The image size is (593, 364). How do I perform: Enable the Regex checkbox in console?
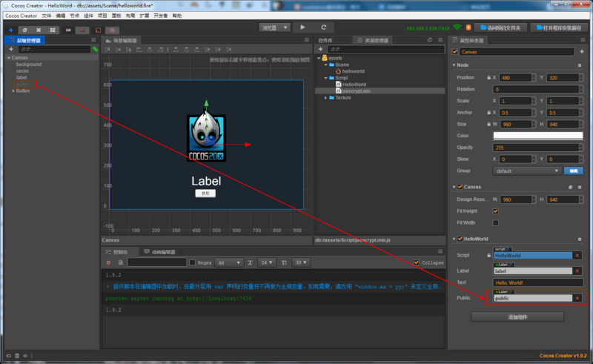click(x=192, y=262)
